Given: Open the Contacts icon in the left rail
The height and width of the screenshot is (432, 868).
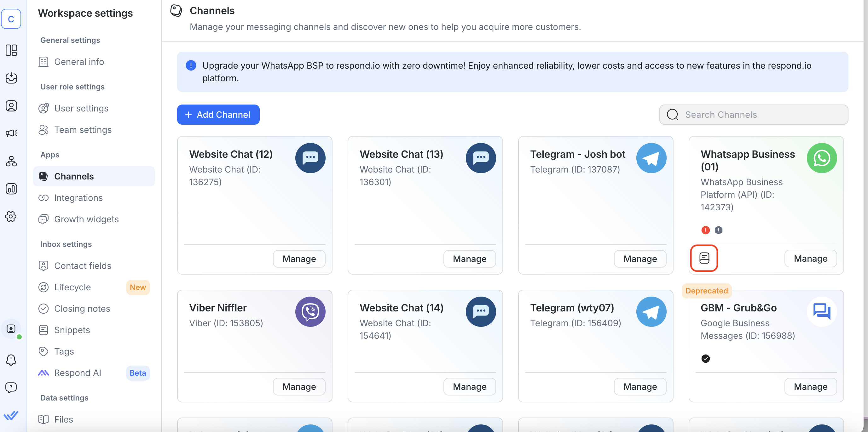Looking at the screenshot, I should (x=11, y=105).
